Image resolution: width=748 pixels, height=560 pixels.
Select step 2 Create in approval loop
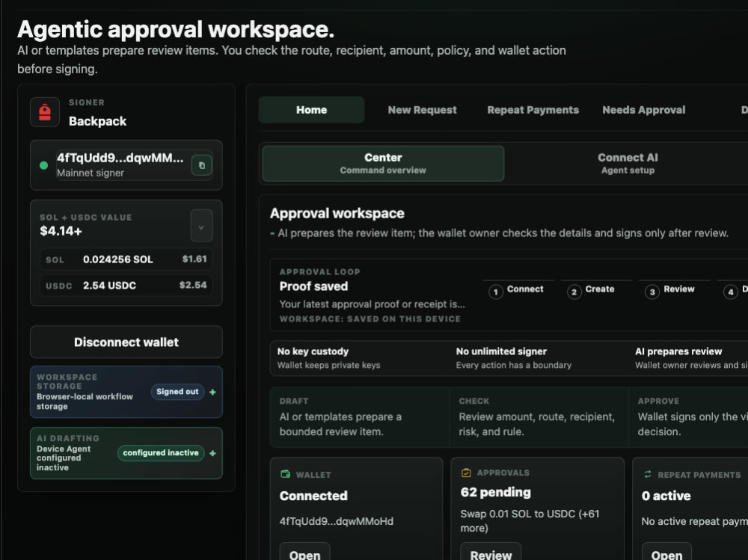595,290
